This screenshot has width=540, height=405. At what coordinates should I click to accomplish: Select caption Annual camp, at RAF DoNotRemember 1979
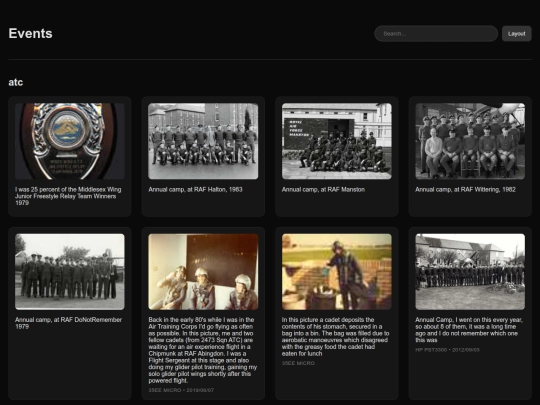pos(69,323)
